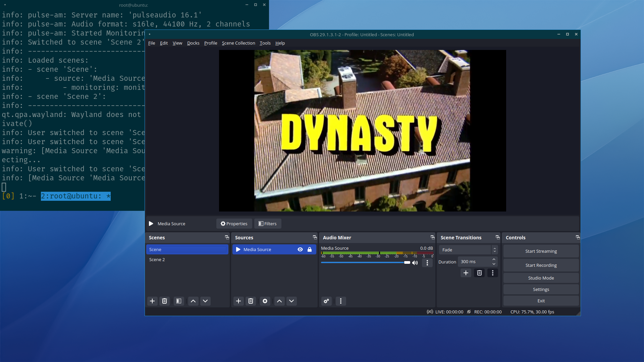The width and height of the screenshot is (644, 362).
Task: Pop out the Scene Transitions dock
Action: pyautogui.click(x=497, y=237)
